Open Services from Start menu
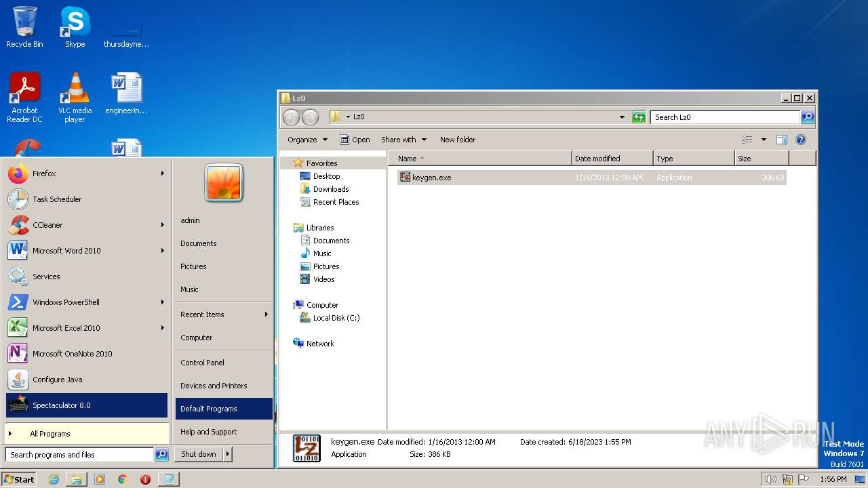The height and width of the screenshot is (488, 868). (x=87, y=277)
